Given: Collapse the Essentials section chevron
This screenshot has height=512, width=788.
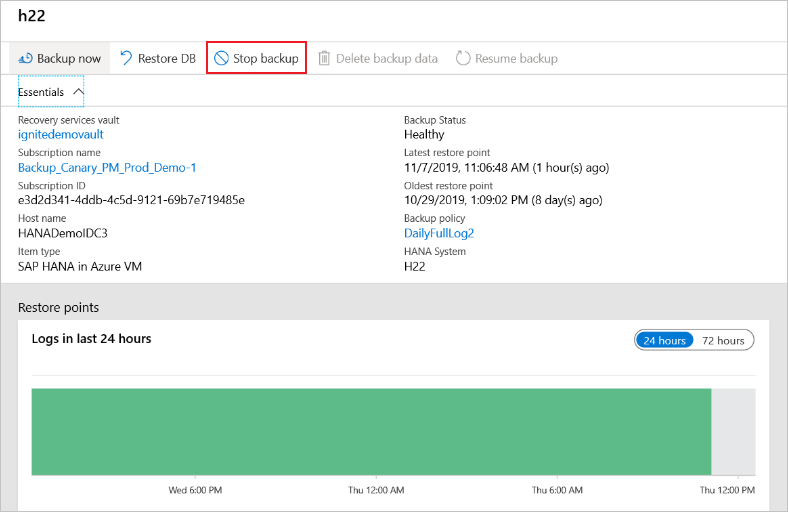Looking at the screenshot, I should pyautogui.click(x=78, y=91).
